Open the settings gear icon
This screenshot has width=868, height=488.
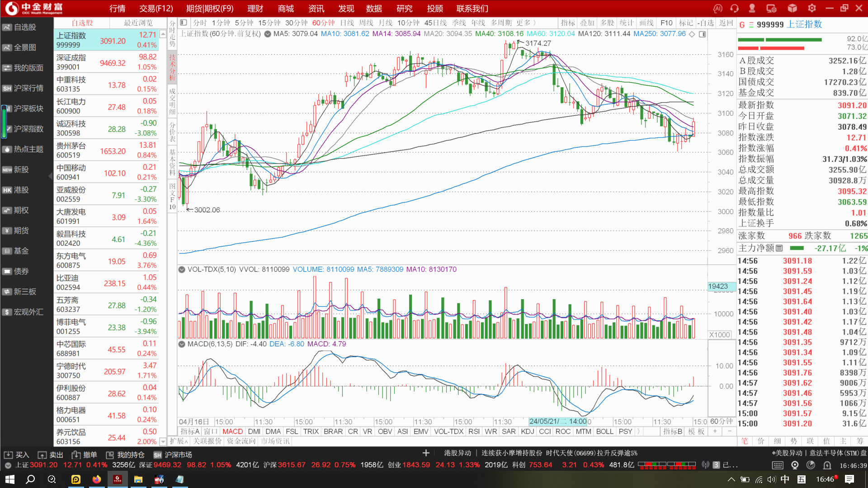(812, 8)
